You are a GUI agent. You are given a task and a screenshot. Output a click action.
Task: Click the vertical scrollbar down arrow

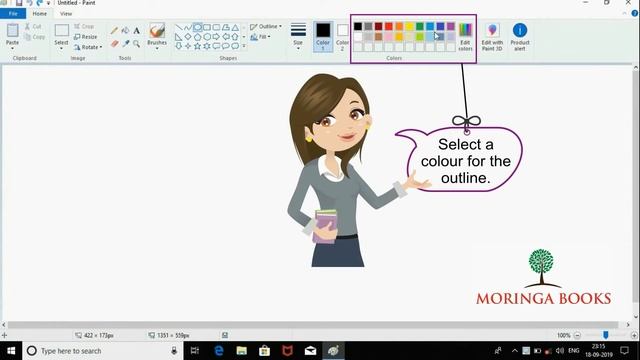(636, 317)
